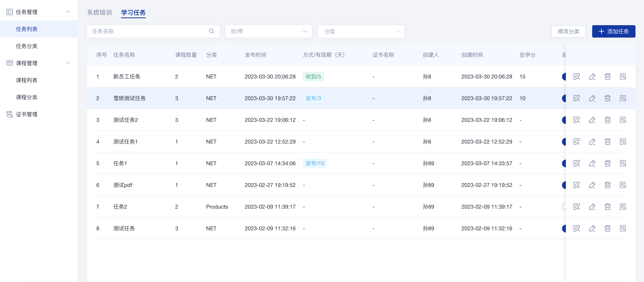Delete the 测试pdf task
The width and height of the screenshot is (644, 282).
[607, 185]
